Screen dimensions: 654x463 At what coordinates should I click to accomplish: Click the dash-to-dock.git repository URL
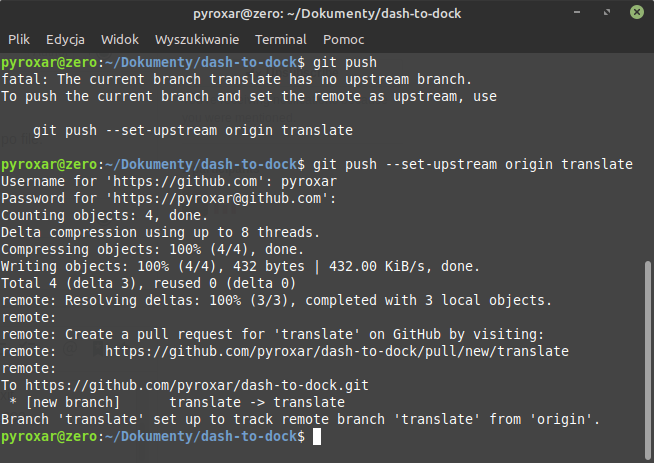point(197,385)
